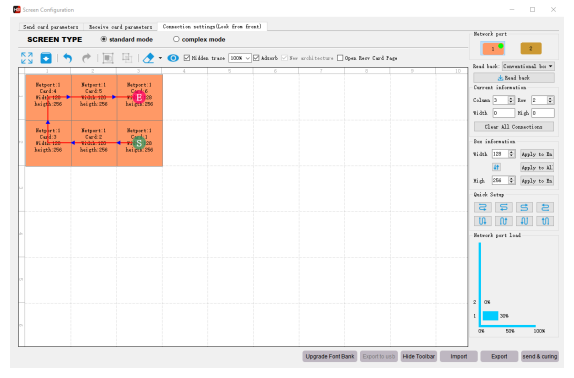
Task: Click the third Quick Setup vertical snake icon
Action: pyautogui.click(x=524, y=221)
